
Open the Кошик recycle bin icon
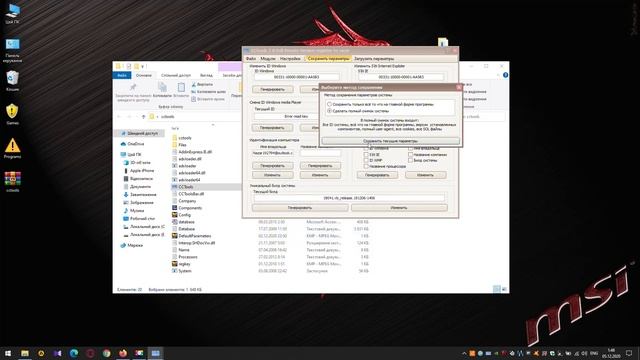tap(12, 80)
